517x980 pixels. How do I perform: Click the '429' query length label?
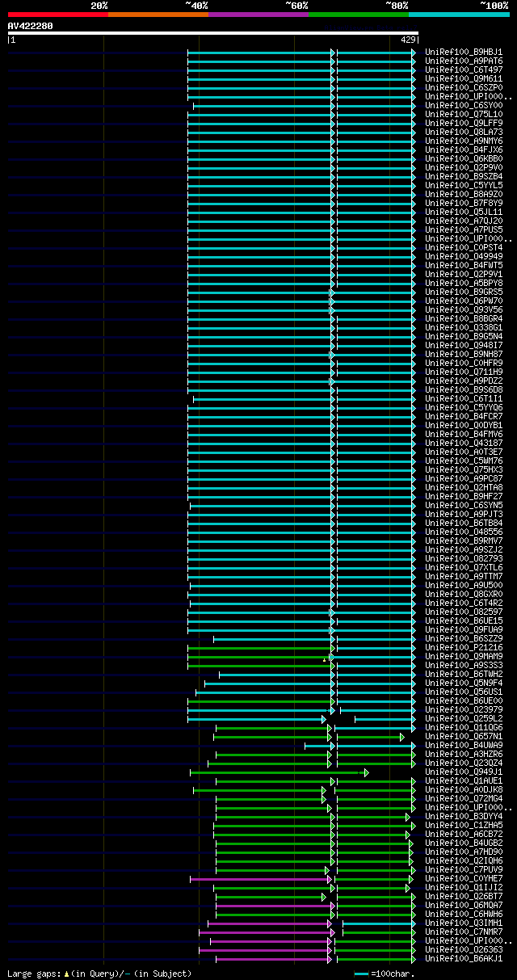(x=408, y=40)
